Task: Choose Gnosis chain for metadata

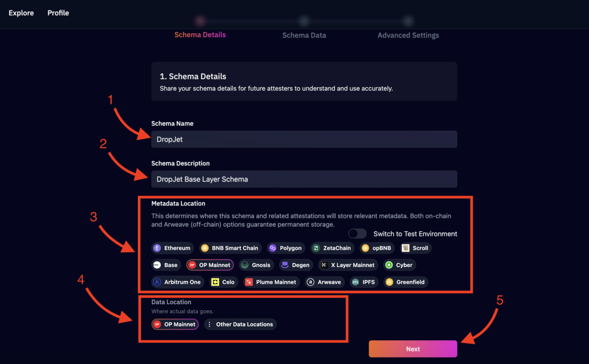Action: pos(256,265)
